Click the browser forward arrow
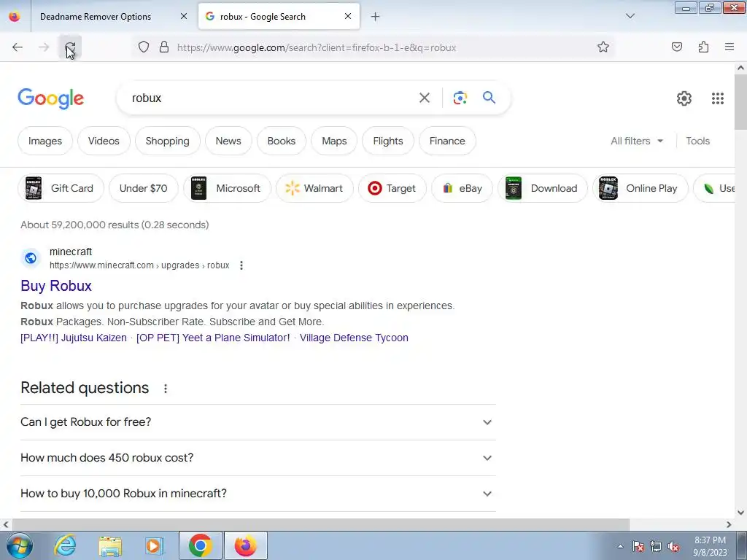 (x=44, y=47)
